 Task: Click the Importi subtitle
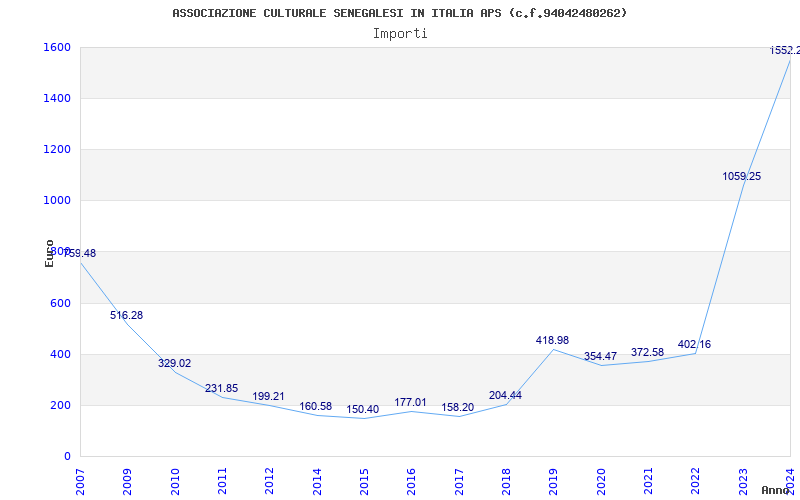400,34
